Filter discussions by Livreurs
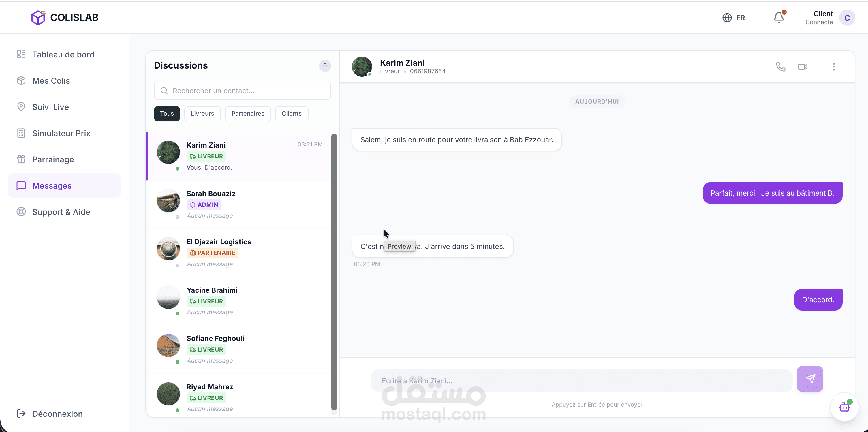 coord(202,114)
